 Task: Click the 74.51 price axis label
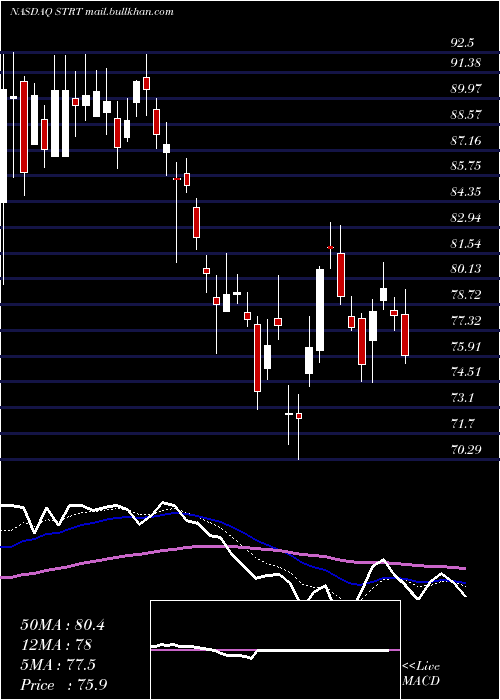(x=465, y=372)
